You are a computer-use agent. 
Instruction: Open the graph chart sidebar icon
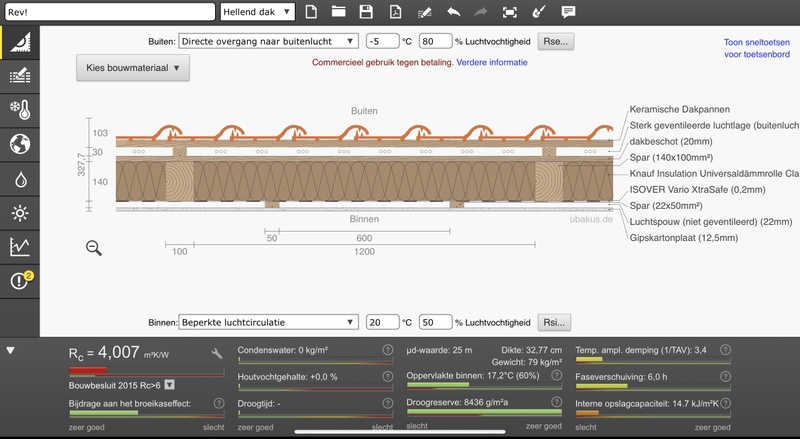pos(20,247)
